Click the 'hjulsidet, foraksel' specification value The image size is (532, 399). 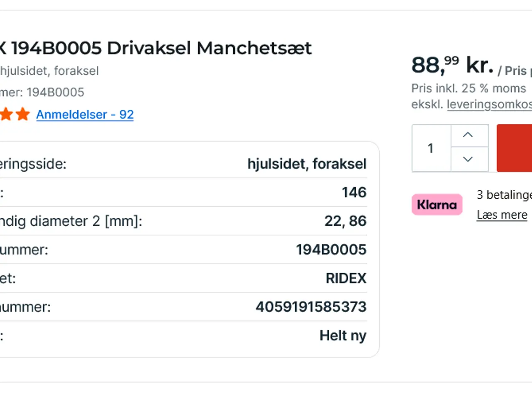pos(307,164)
